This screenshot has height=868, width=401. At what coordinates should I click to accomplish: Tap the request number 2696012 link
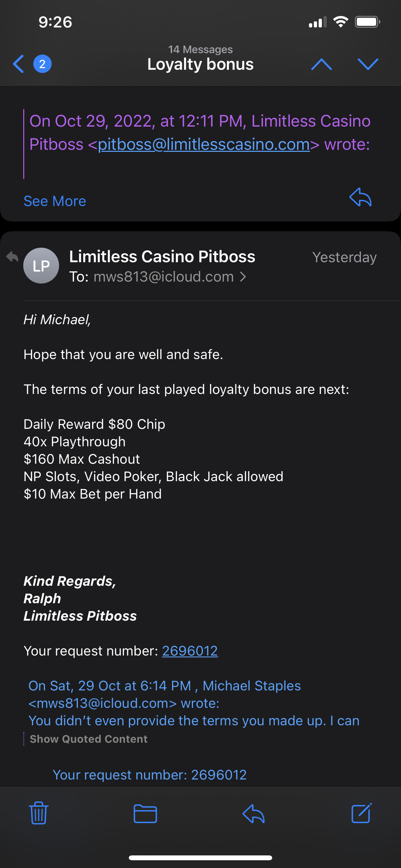pos(190,651)
